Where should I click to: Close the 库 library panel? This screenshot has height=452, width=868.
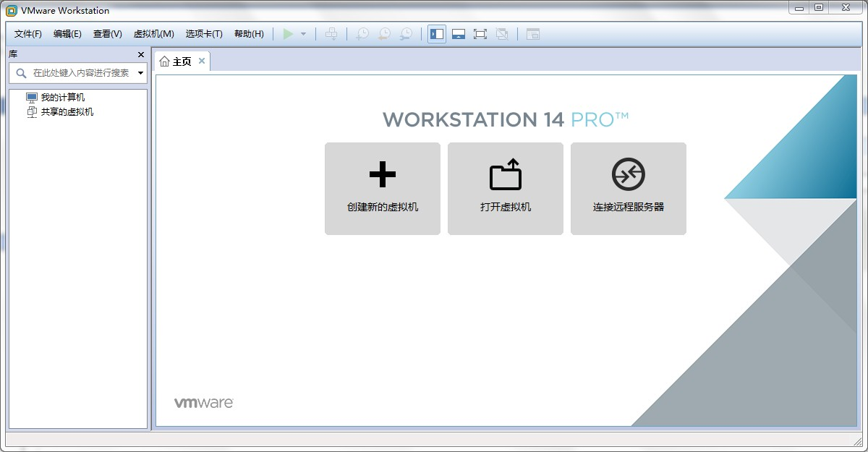[x=141, y=55]
